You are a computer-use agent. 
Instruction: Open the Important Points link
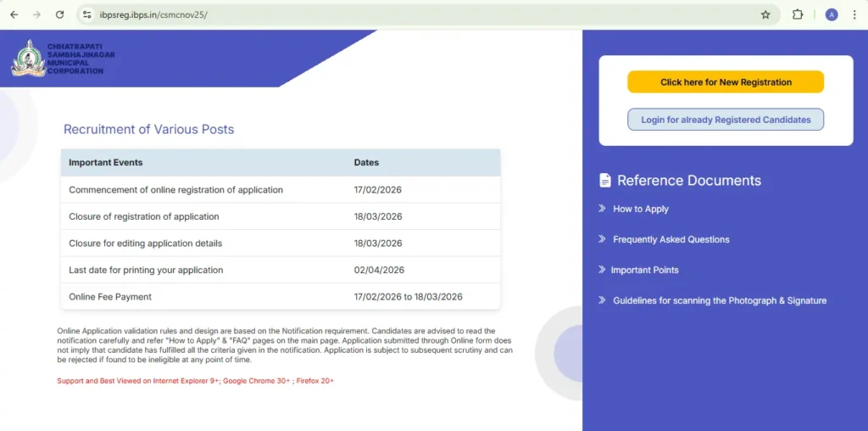pyautogui.click(x=644, y=270)
